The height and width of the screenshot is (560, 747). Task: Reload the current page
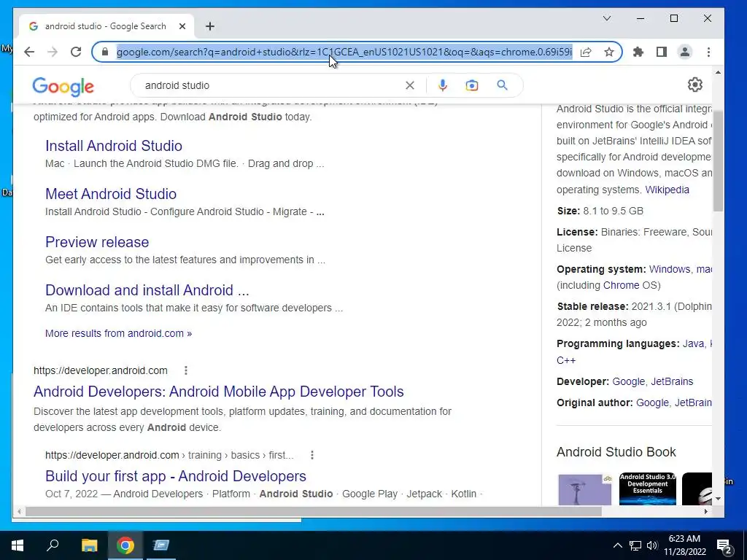(76, 52)
